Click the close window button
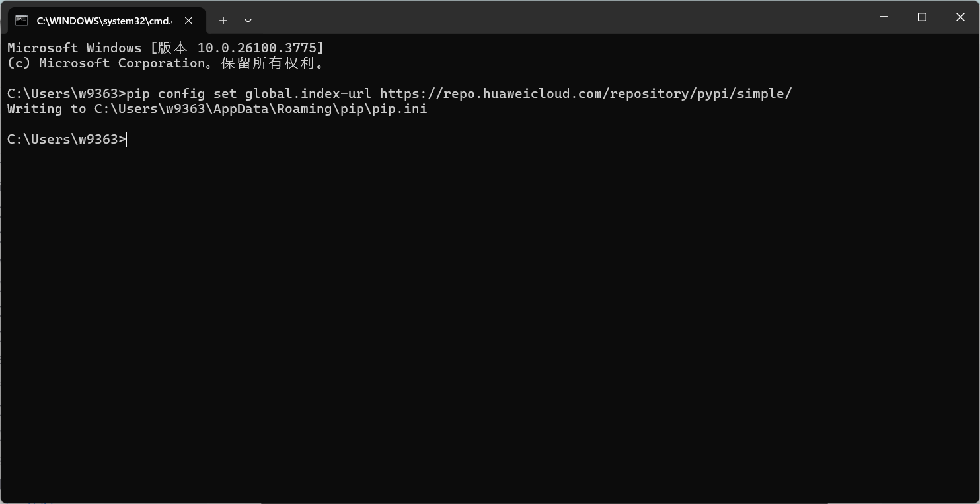 960,17
